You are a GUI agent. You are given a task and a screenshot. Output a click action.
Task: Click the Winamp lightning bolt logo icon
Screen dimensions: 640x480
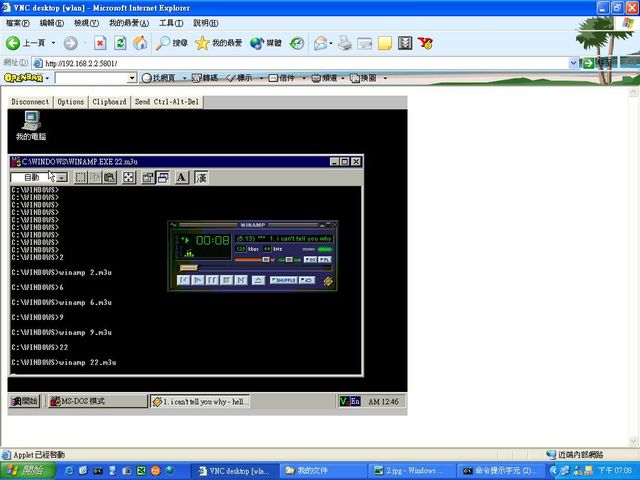click(x=328, y=281)
